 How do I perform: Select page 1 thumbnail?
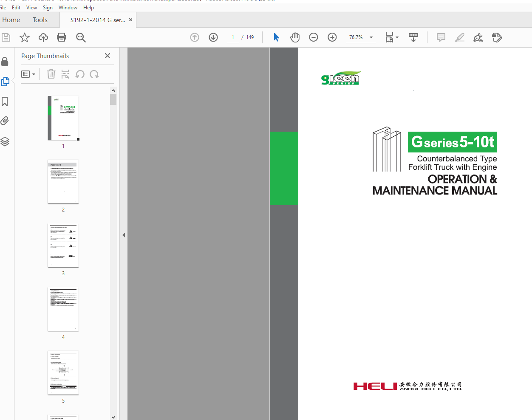coord(63,118)
